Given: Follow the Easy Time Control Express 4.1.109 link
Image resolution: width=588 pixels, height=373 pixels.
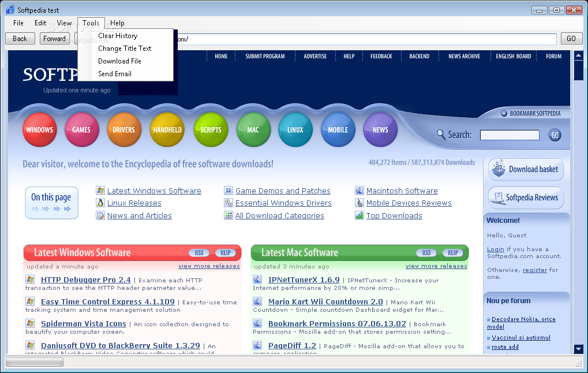Looking at the screenshot, I should click(x=108, y=302).
